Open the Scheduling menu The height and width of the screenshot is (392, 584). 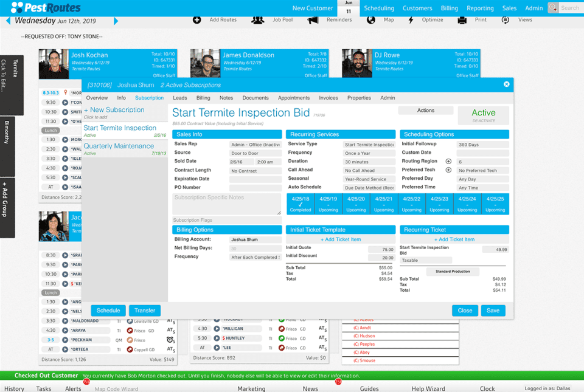click(379, 8)
